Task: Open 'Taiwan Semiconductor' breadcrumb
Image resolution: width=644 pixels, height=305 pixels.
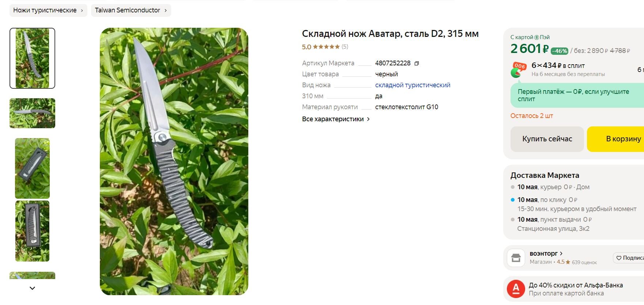Action: point(131,10)
